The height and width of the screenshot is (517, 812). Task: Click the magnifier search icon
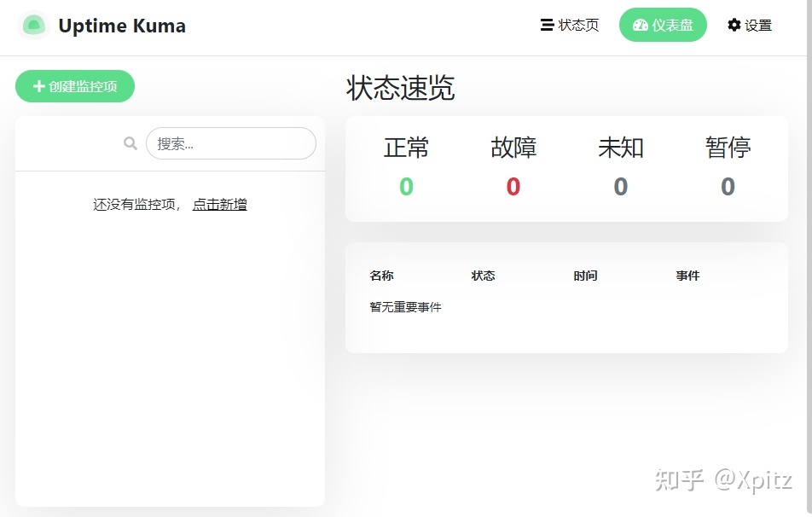coord(130,143)
